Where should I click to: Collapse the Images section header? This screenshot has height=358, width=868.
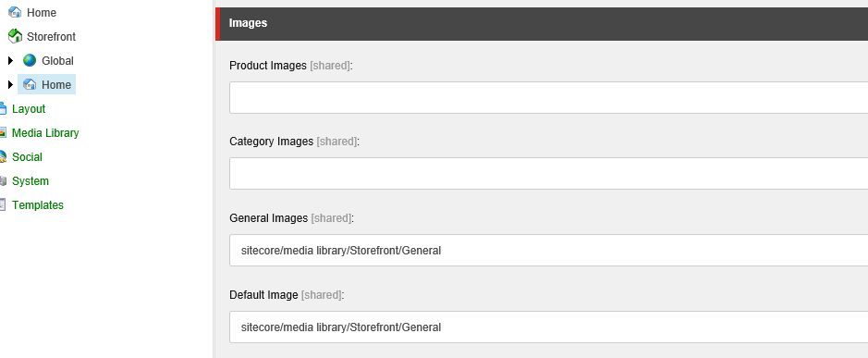[542, 23]
